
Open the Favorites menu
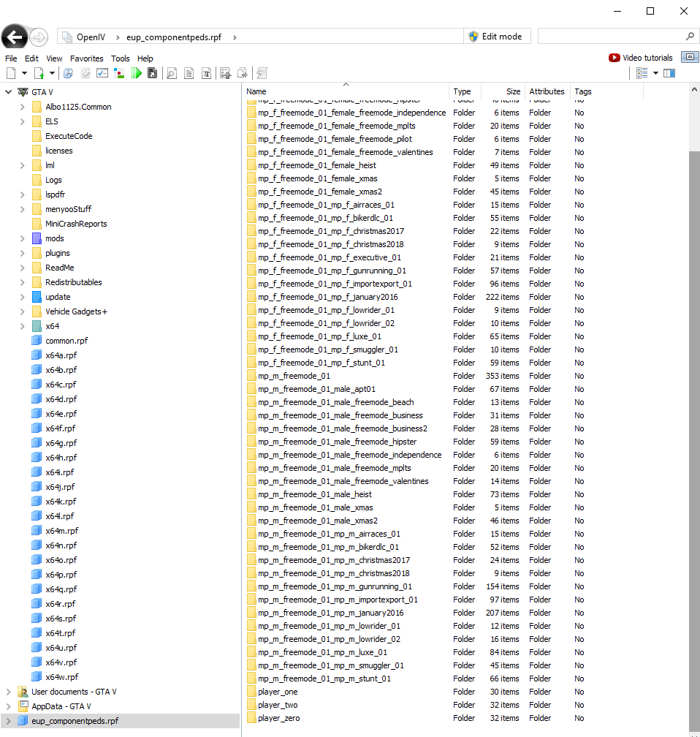coord(86,58)
